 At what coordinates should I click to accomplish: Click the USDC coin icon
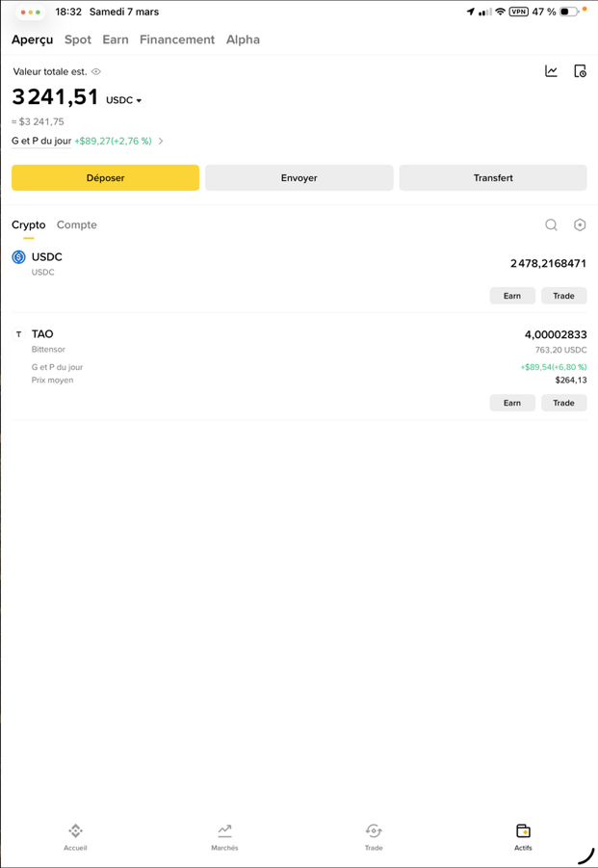19,257
